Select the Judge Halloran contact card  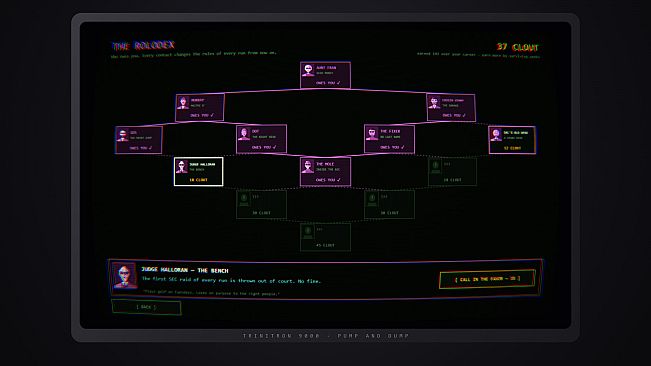[198, 171]
